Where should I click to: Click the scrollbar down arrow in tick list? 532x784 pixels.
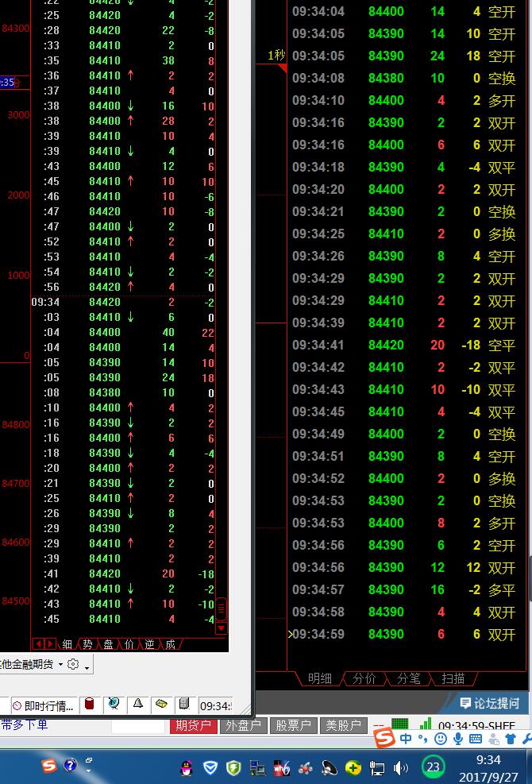tap(222, 628)
